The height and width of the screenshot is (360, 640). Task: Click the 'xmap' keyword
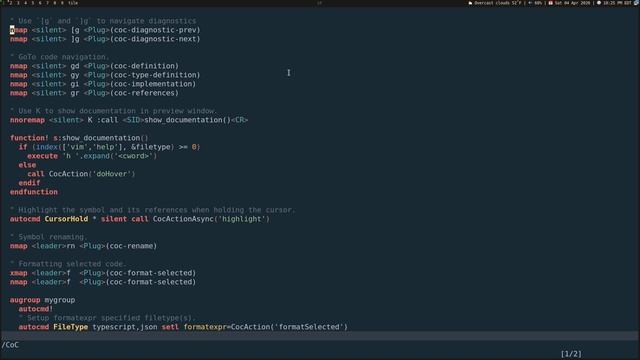point(19,272)
